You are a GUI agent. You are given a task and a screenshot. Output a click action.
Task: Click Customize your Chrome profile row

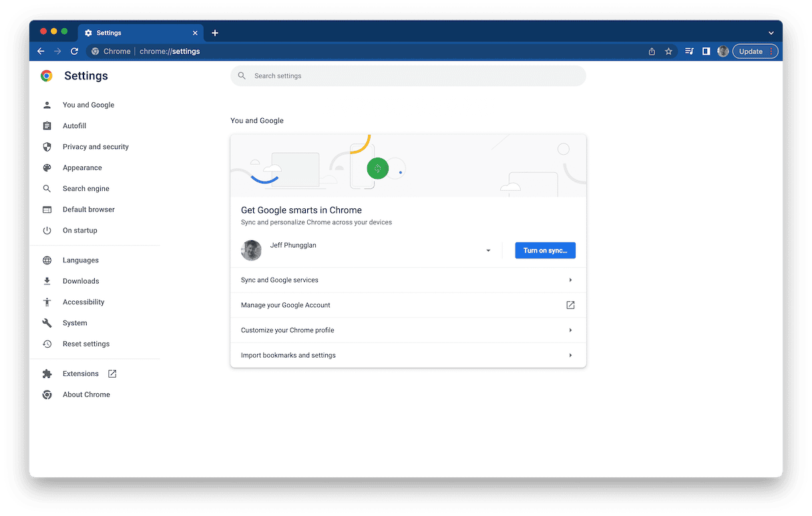point(408,330)
